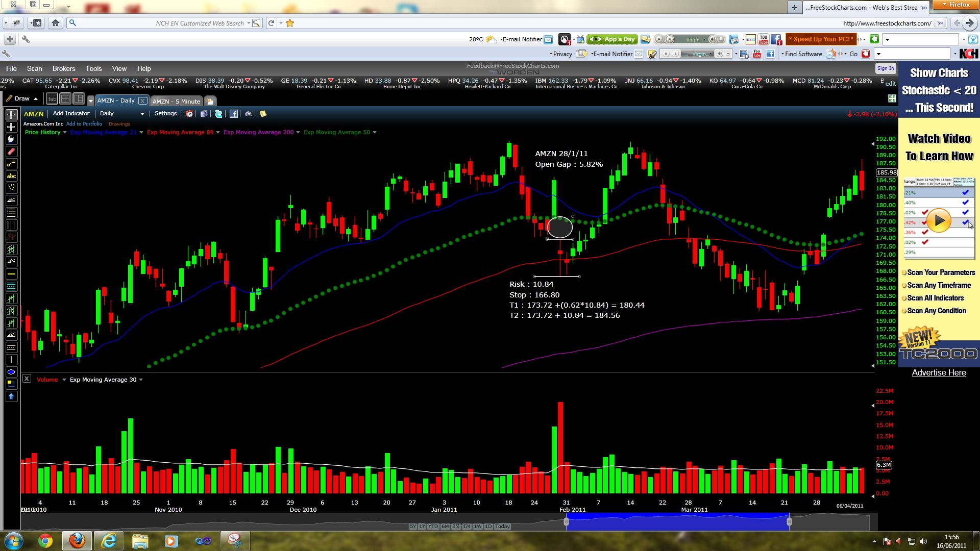This screenshot has width=980, height=551.
Task: Set the range to YTD
Action: 433,527
